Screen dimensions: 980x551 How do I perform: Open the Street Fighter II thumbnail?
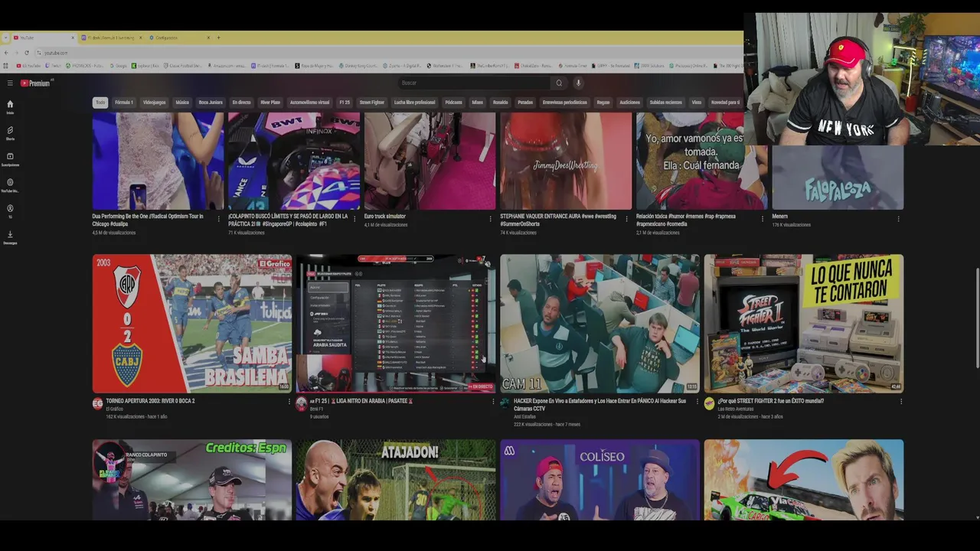tap(804, 324)
